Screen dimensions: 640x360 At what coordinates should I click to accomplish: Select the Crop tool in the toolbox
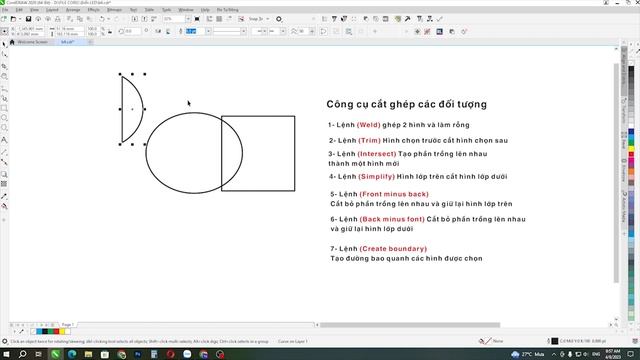coord(4,66)
